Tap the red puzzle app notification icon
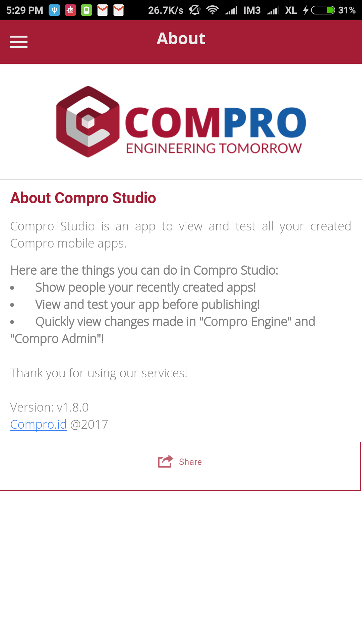This screenshot has width=362, height=644. pos(70,10)
